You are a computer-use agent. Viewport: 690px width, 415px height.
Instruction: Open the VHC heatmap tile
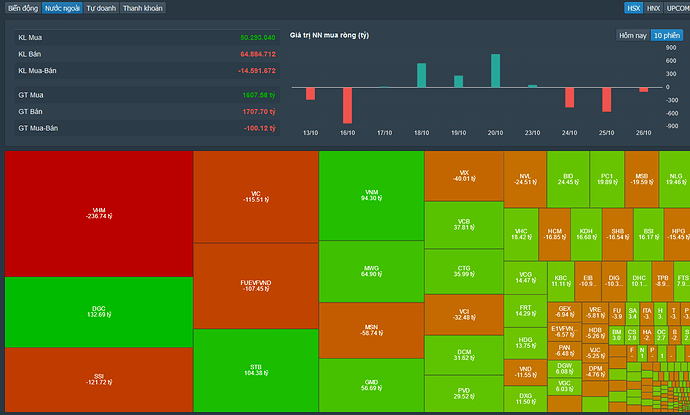[x=521, y=235]
